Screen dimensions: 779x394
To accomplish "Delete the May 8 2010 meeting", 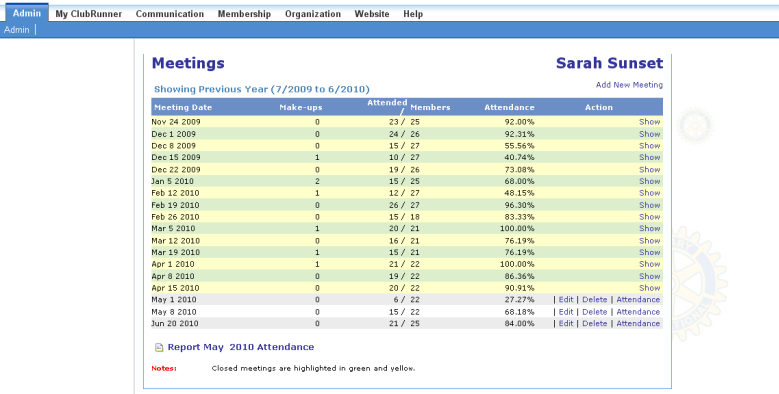I will coord(595,312).
